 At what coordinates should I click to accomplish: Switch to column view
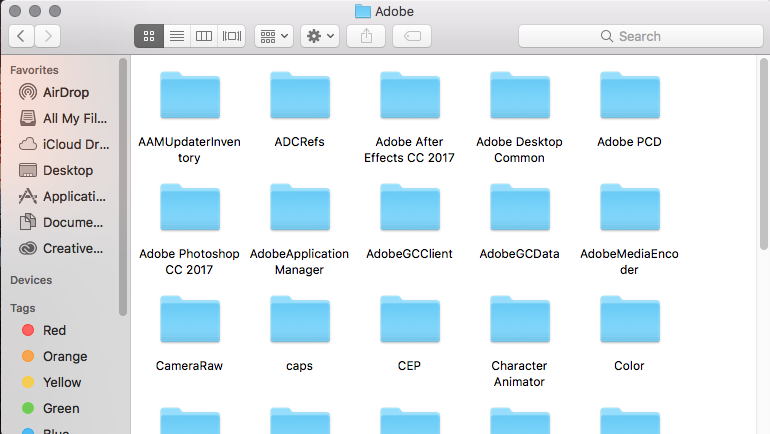pos(204,36)
